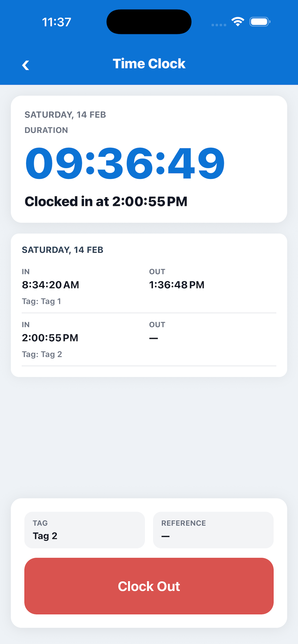Select the 8:34:20 AM clock-in entry
The height and width of the screenshot is (644, 298).
[50, 285]
